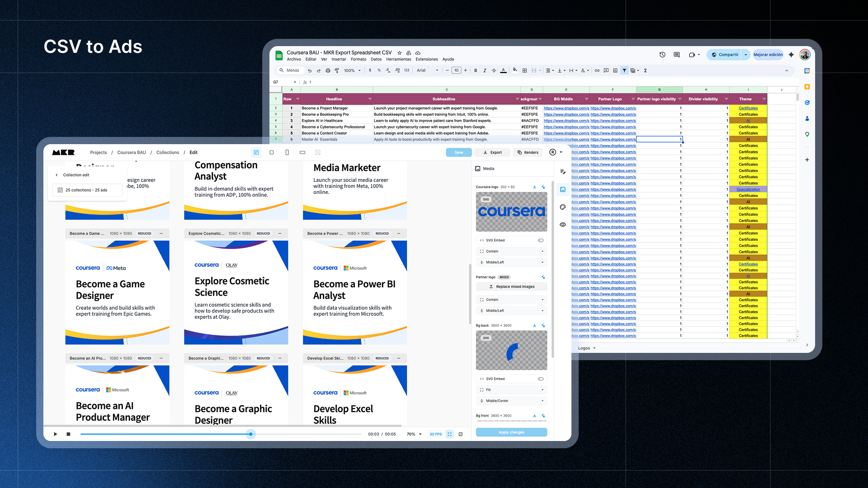Open comments panel in Google Sheets
The image size is (868, 488).
tap(677, 55)
